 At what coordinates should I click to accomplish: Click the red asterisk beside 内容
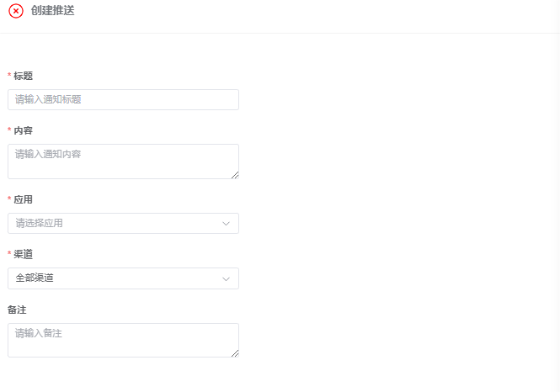9,130
